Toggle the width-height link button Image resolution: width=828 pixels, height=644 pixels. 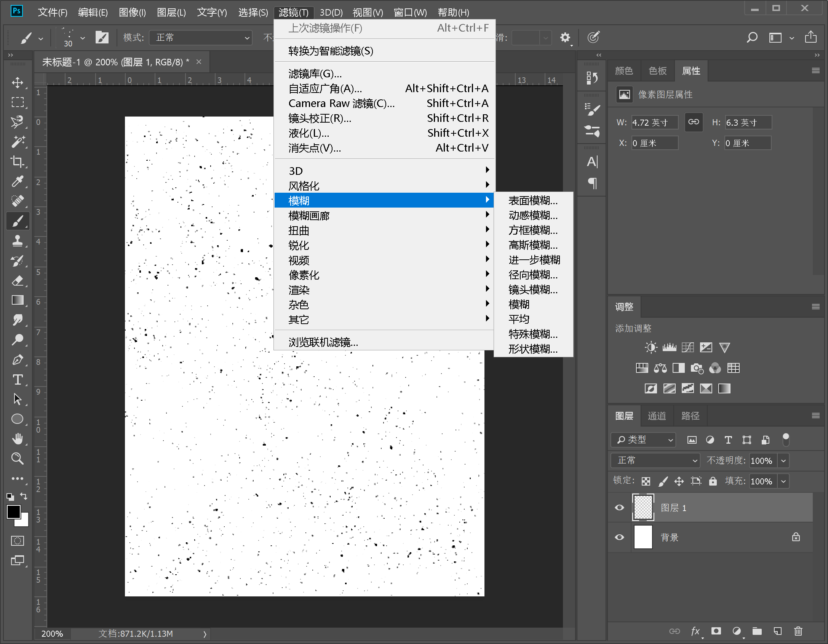coord(694,122)
